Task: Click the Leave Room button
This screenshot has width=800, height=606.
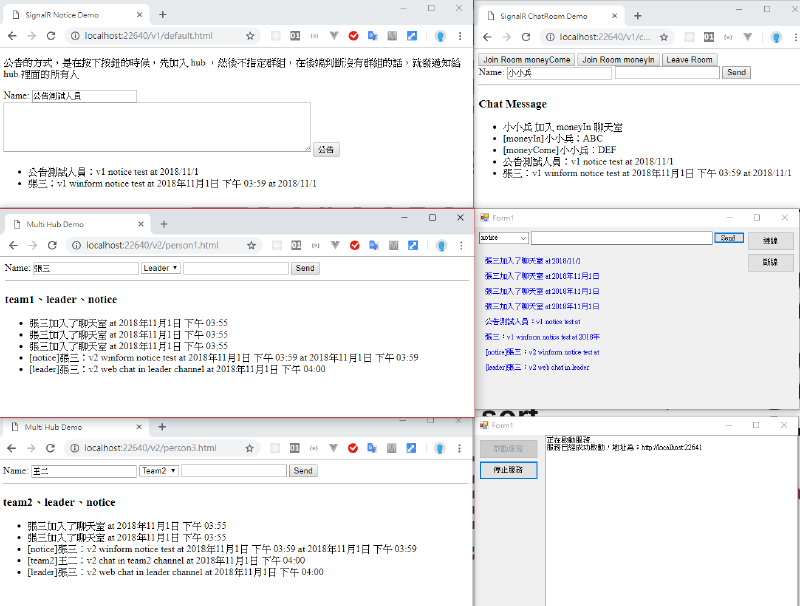Action: tap(689, 60)
